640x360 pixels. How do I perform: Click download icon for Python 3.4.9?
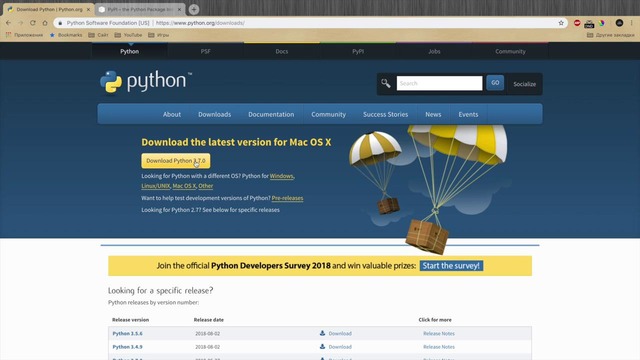tap(322, 347)
